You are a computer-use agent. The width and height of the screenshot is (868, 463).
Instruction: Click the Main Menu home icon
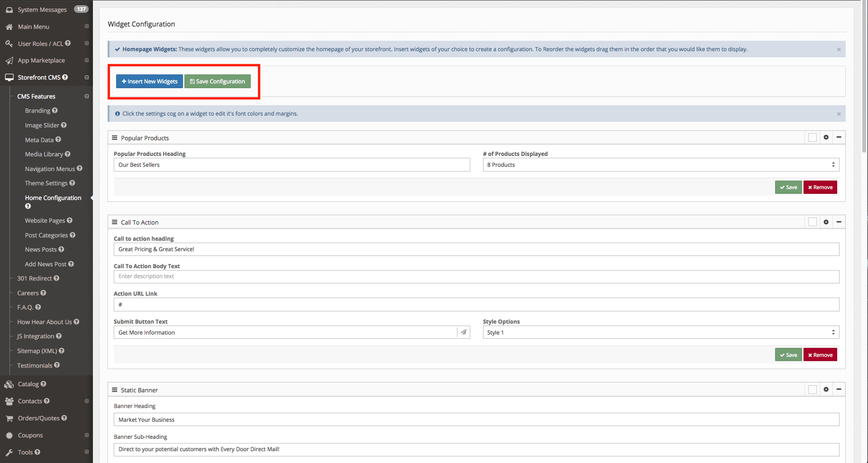[9, 27]
